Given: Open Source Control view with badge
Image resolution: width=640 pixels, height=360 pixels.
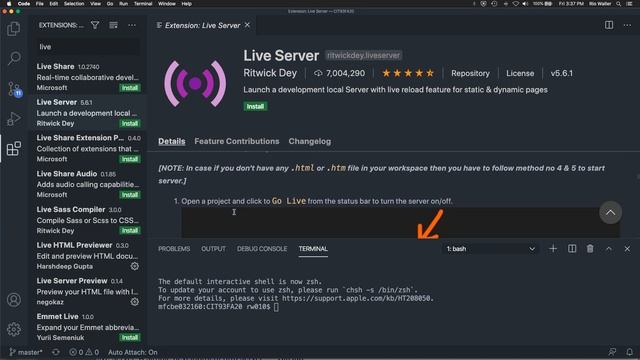Looking at the screenshot, I should tap(14, 89).
